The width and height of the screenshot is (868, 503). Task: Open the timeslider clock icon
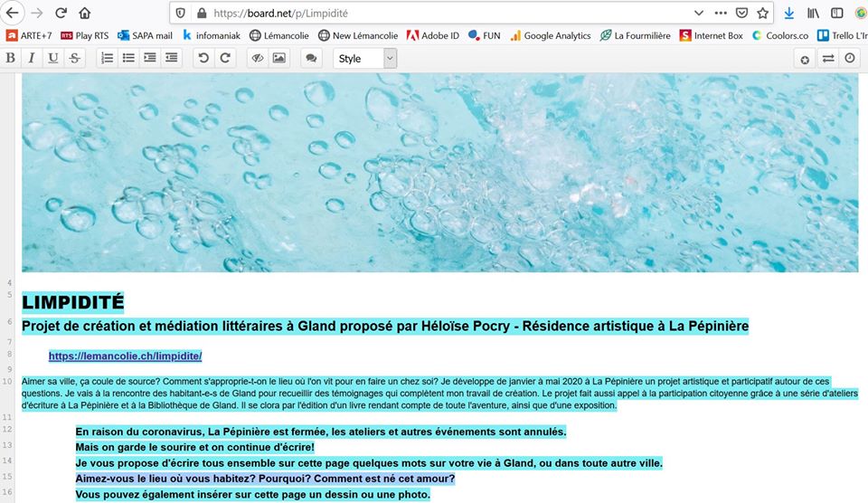point(850,58)
